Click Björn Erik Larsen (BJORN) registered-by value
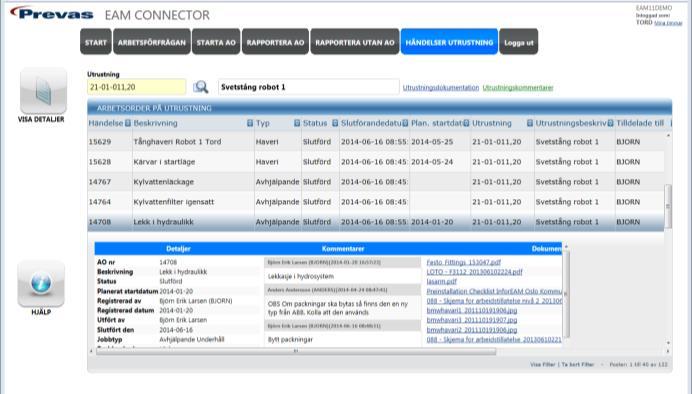Screen dimensions: 692x394 coord(196,301)
